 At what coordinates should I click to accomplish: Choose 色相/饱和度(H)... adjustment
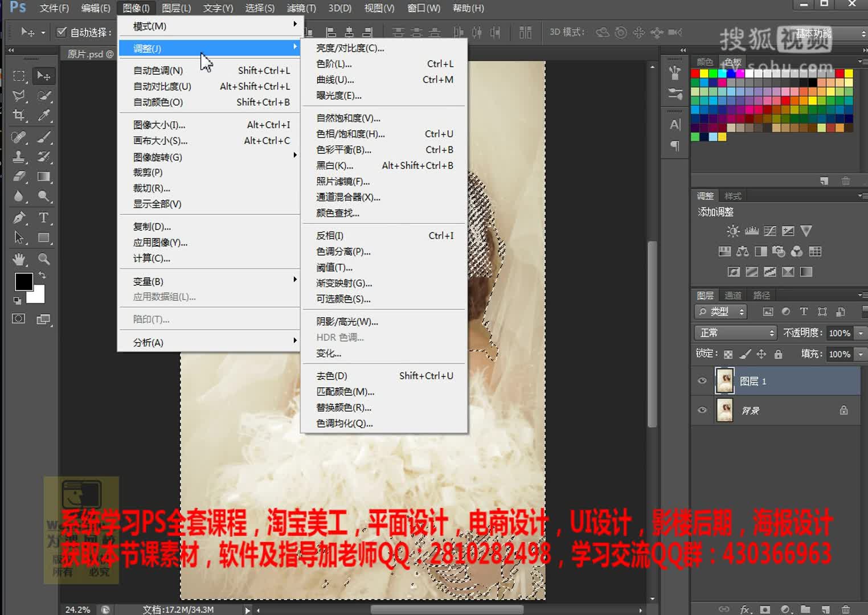(384, 134)
